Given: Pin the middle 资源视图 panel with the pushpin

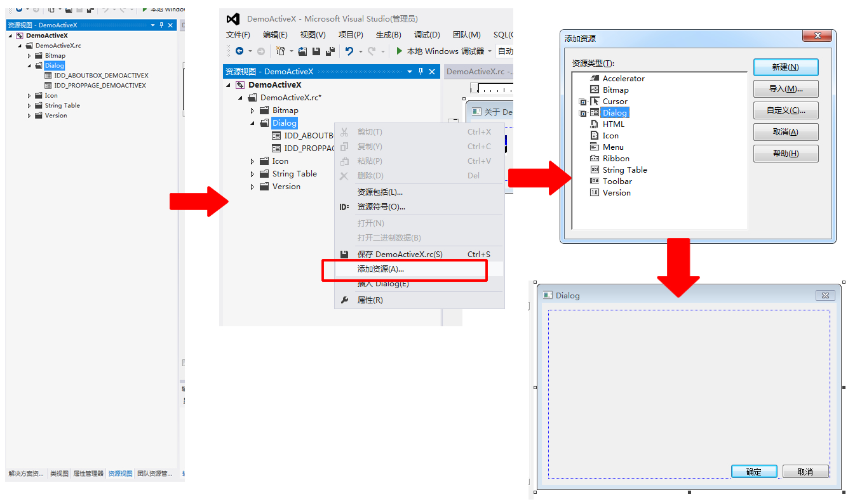Looking at the screenshot, I should tap(421, 72).
